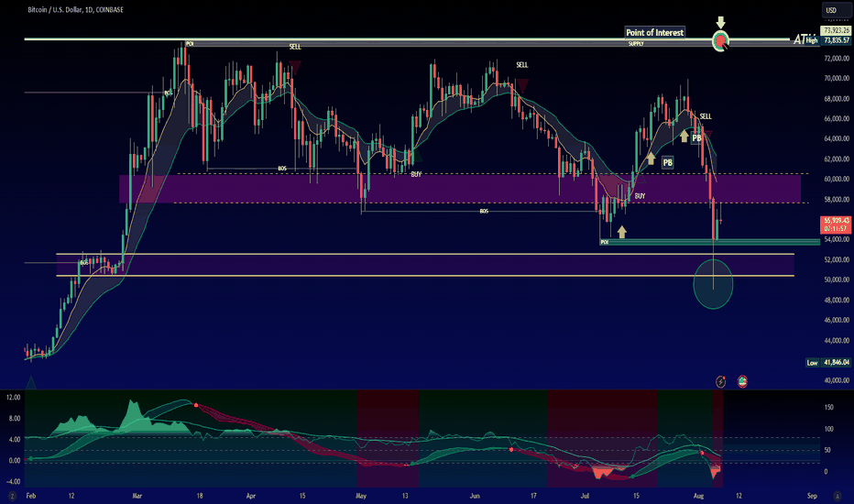Click the High 73,835.57 price label

click(x=827, y=40)
